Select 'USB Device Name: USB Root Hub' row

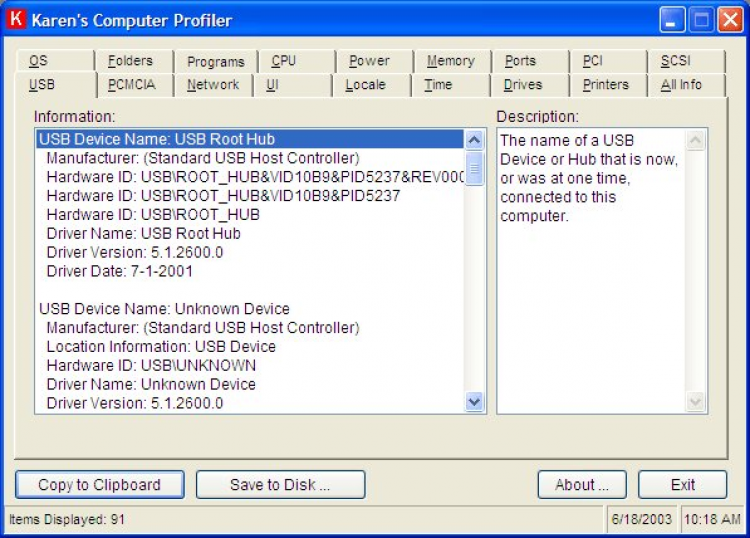(x=250, y=139)
